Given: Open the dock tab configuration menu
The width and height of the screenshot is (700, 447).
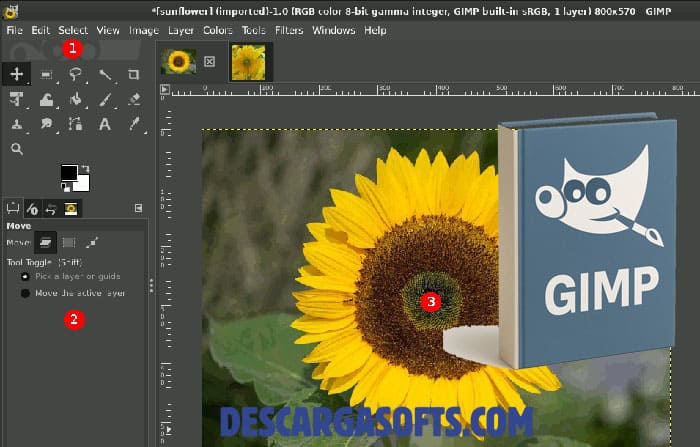Looking at the screenshot, I should [x=138, y=208].
